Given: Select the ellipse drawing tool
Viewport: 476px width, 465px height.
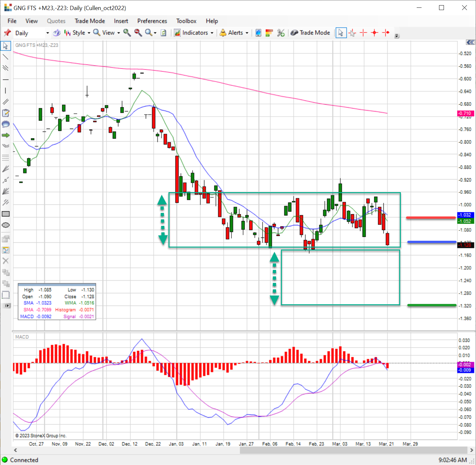Looking at the screenshot, I should click(6, 225).
